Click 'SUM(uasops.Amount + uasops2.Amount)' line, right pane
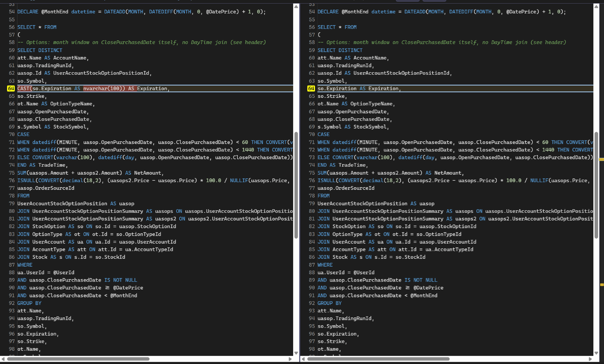Viewport: 604px width, 364px height. coord(391,173)
